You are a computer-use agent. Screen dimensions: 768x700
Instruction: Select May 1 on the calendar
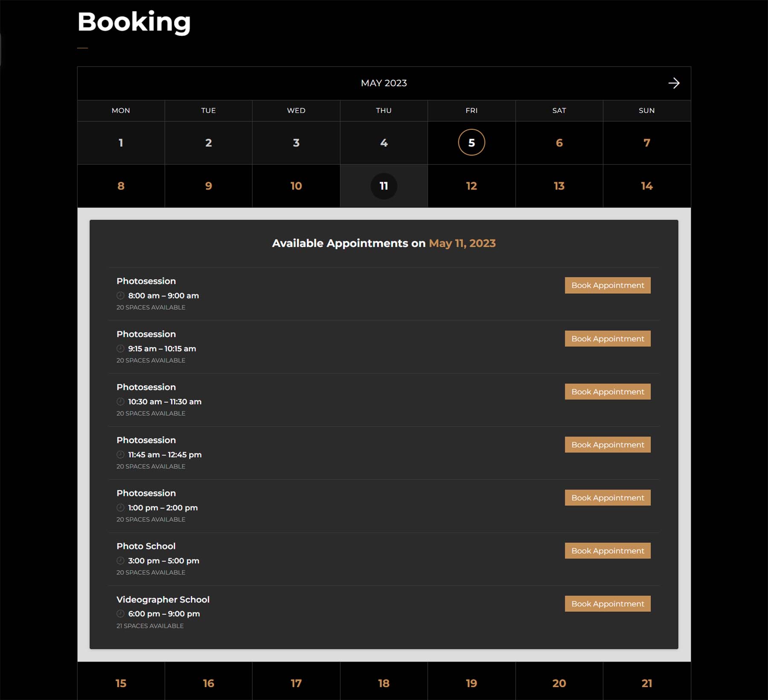click(121, 143)
